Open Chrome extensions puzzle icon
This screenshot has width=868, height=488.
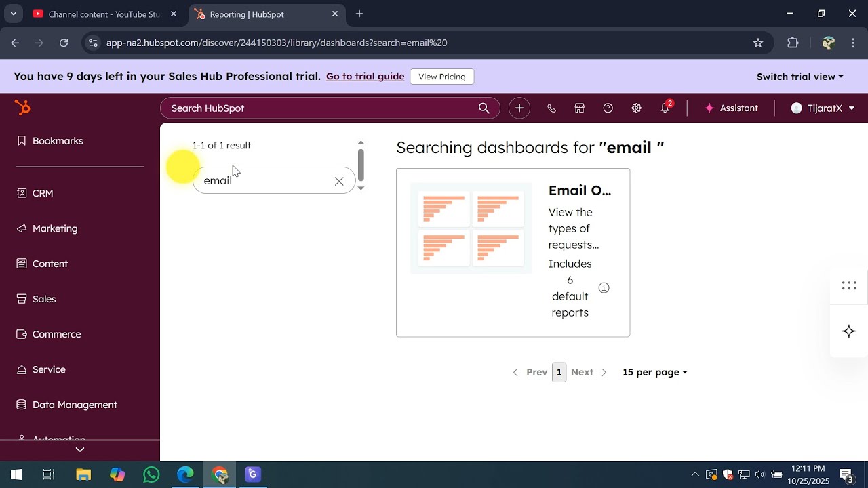(x=793, y=43)
